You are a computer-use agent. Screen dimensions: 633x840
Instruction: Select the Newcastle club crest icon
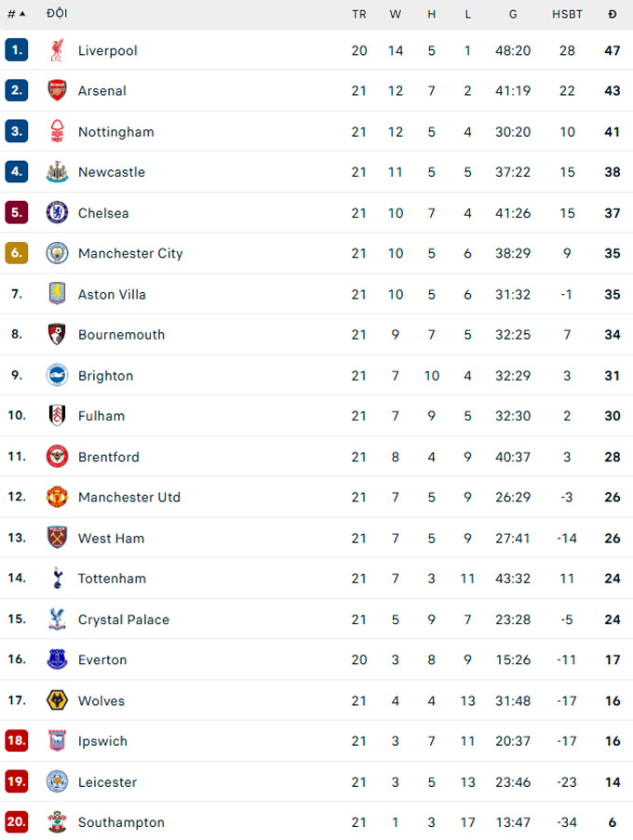(57, 172)
